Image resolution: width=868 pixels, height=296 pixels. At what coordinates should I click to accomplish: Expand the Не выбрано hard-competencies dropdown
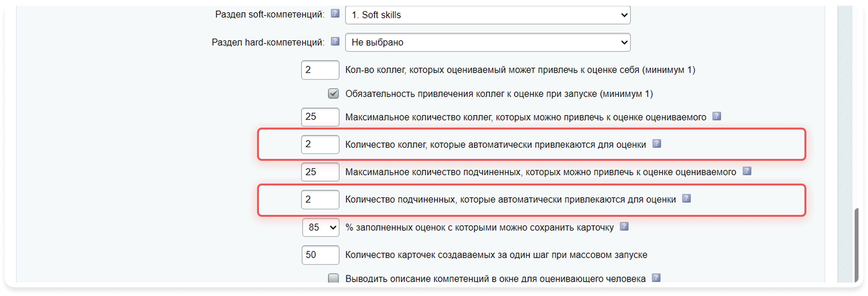(488, 42)
